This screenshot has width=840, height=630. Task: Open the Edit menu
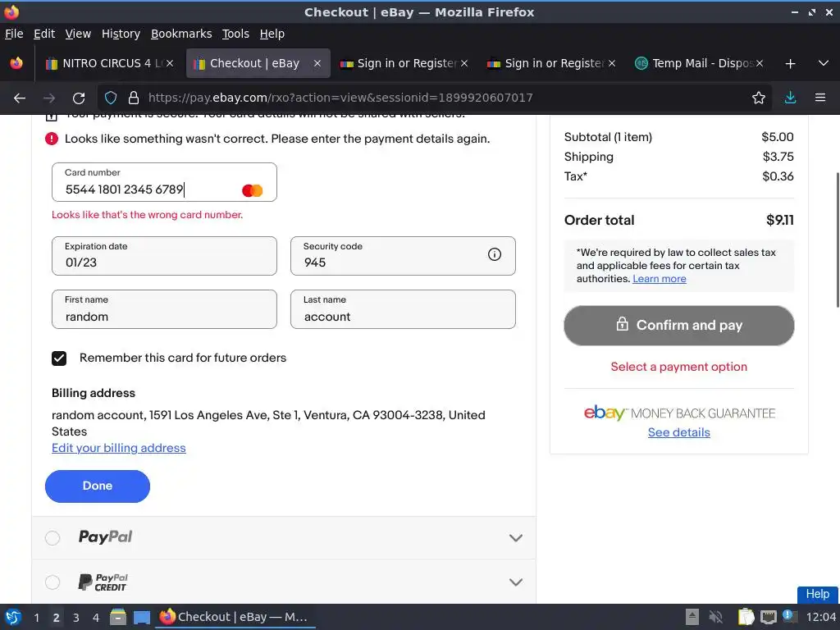click(x=44, y=34)
